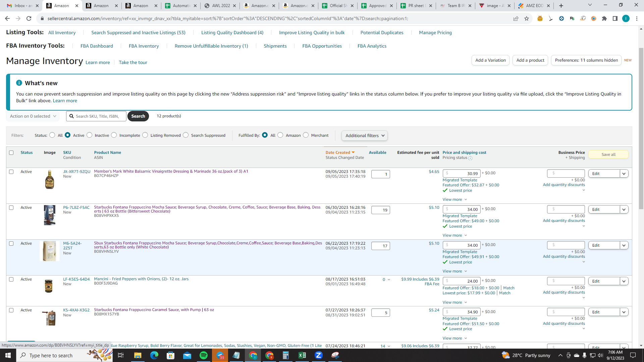Select the Incomplete status filter
The image size is (644, 362).
pyautogui.click(x=114, y=135)
